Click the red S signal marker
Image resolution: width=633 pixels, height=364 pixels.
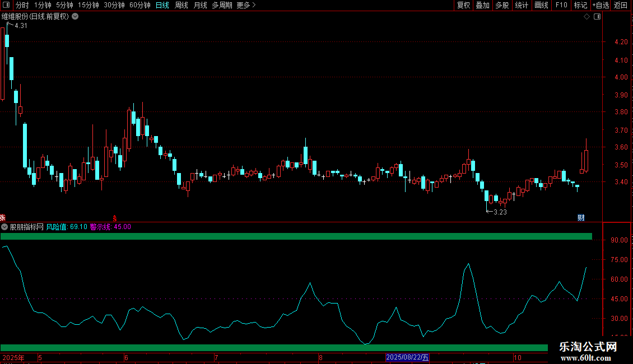click(115, 217)
